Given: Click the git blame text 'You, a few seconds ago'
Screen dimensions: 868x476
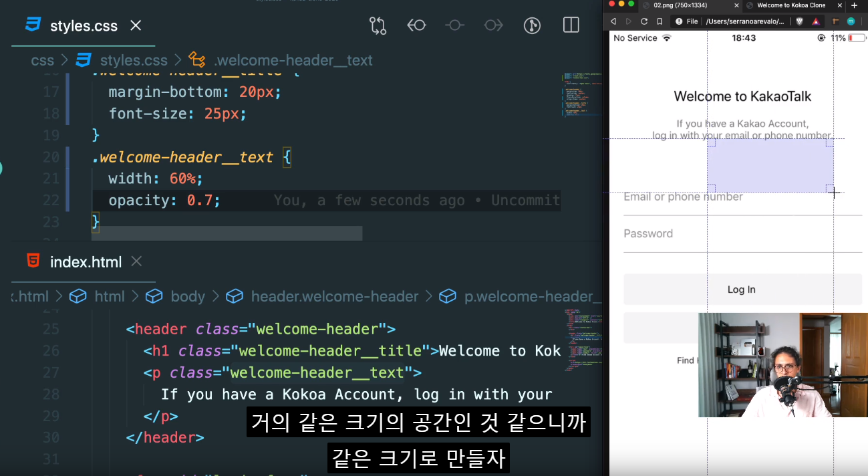Looking at the screenshot, I should click(x=369, y=201).
